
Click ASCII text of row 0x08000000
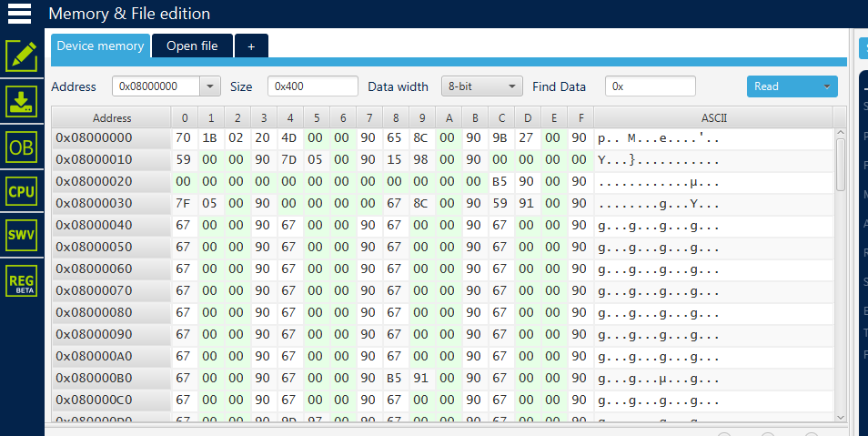(x=659, y=138)
